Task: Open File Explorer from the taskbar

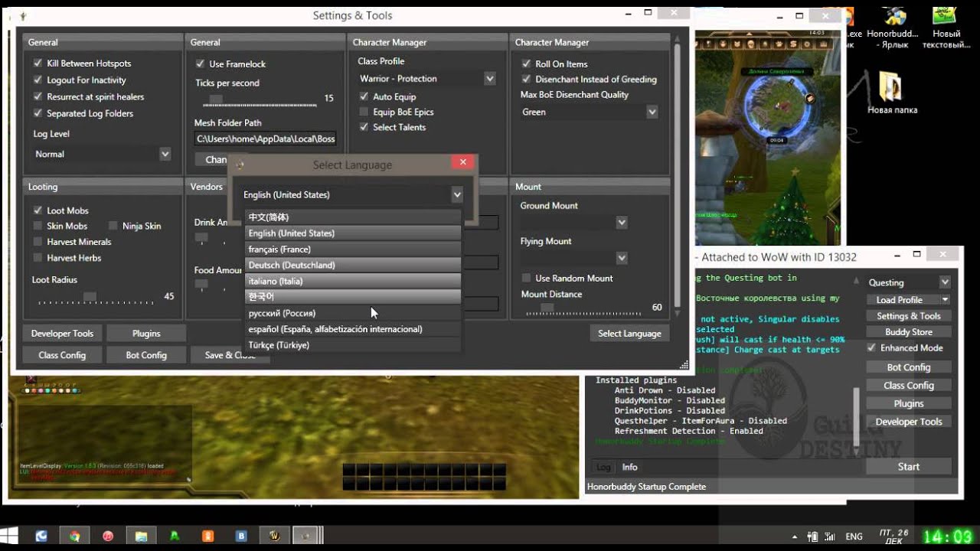Action: (142, 536)
